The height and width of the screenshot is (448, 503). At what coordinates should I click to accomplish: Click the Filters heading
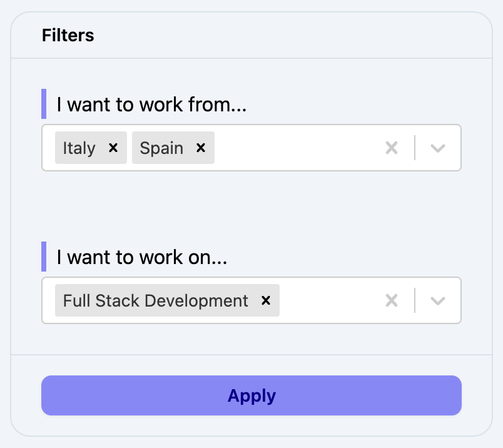(x=68, y=35)
